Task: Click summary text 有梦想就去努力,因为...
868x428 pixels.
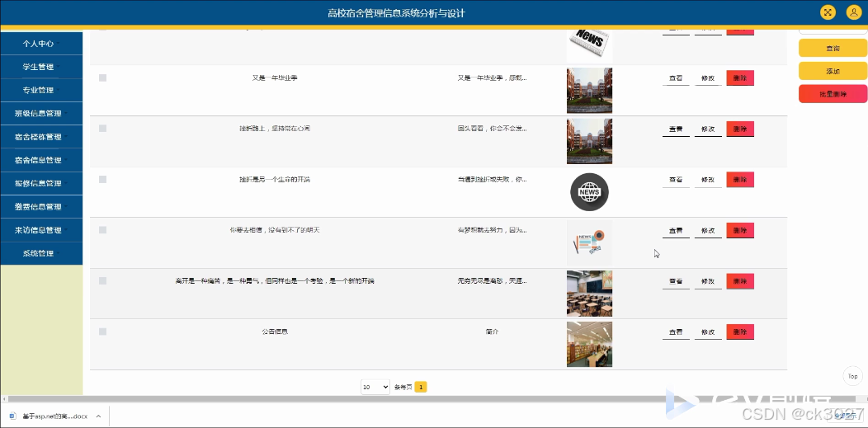Action: pos(492,230)
